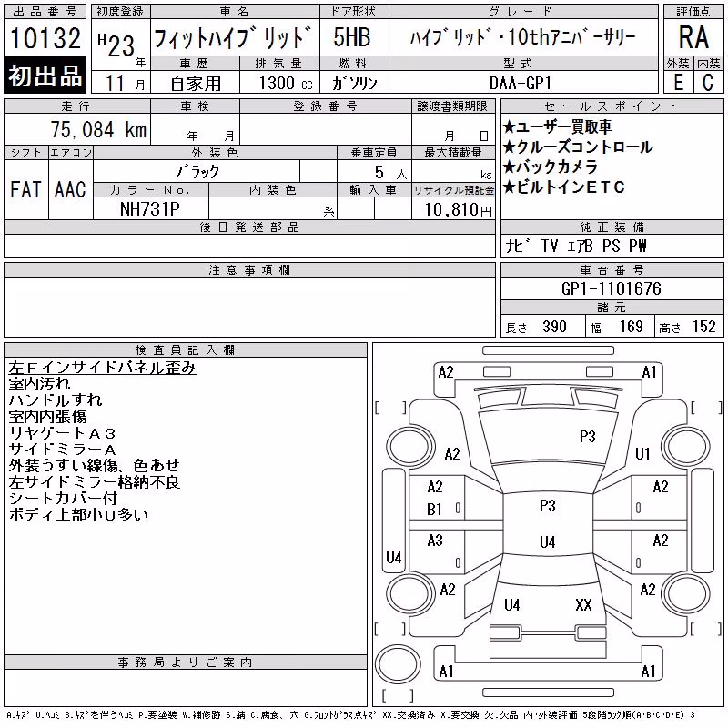This screenshot has width=728, height=728.
Task: Select the 事務局よりご案内 section header
Action: (x=185, y=662)
